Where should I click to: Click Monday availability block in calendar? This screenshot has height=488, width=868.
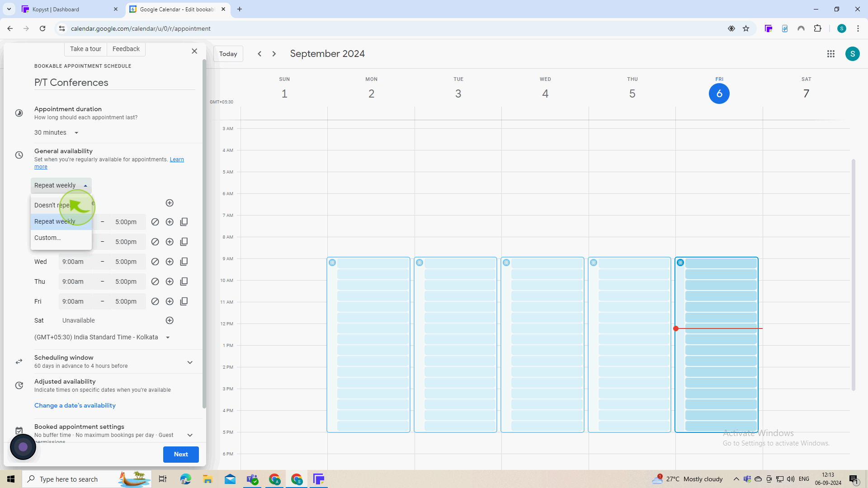click(368, 345)
